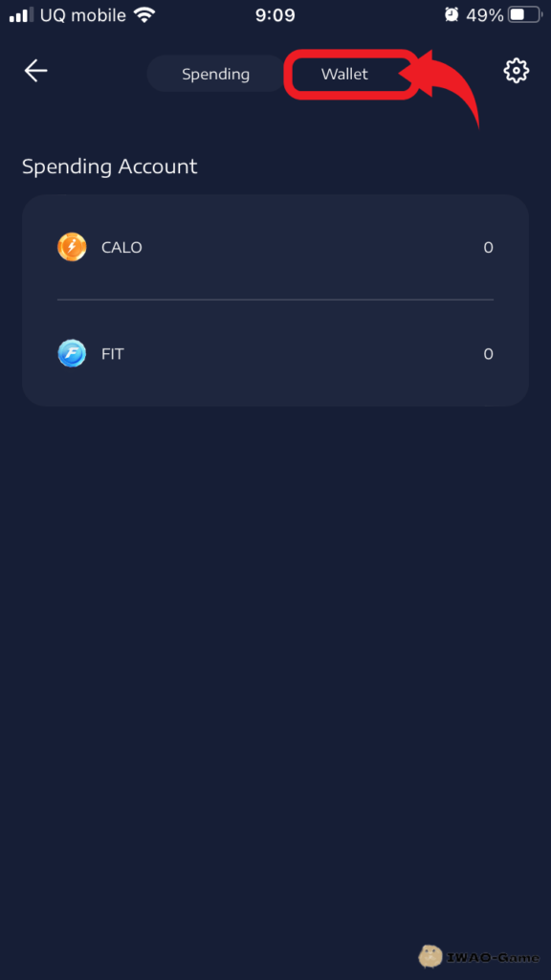
Task: Switch to the Wallet tab
Action: (344, 74)
